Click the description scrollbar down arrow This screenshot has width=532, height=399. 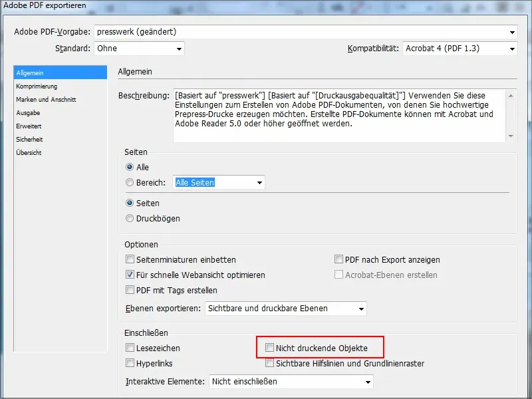511,136
